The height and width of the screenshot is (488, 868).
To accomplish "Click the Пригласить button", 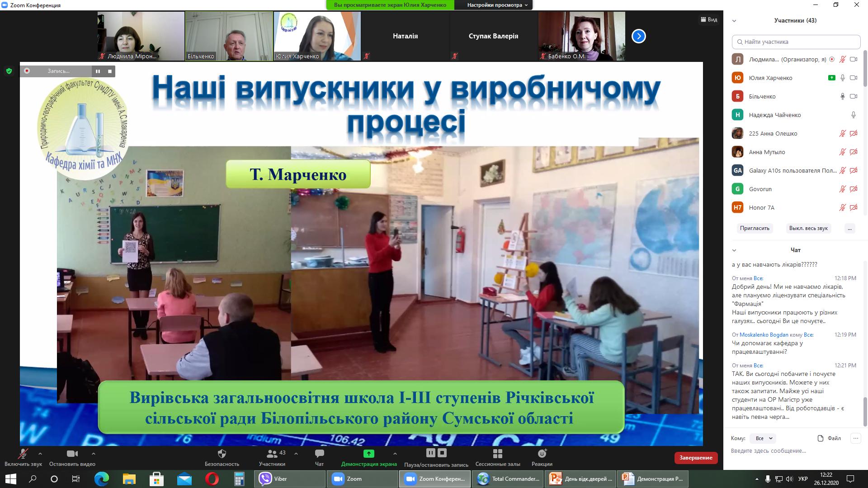I will coord(755,228).
